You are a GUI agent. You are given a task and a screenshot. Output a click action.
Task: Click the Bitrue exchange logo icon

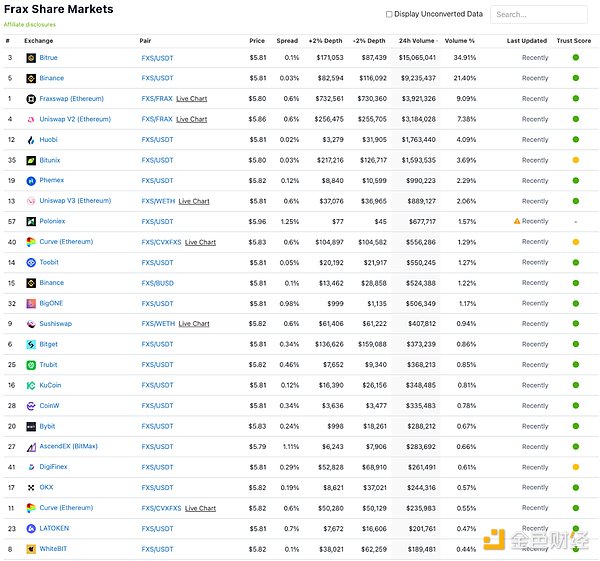click(x=31, y=58)
